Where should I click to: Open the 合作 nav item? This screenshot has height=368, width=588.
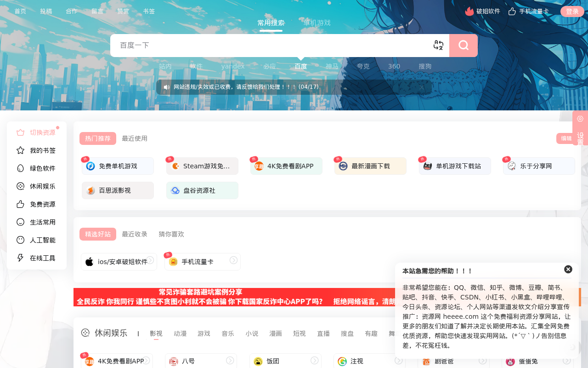tap(72, 11)
